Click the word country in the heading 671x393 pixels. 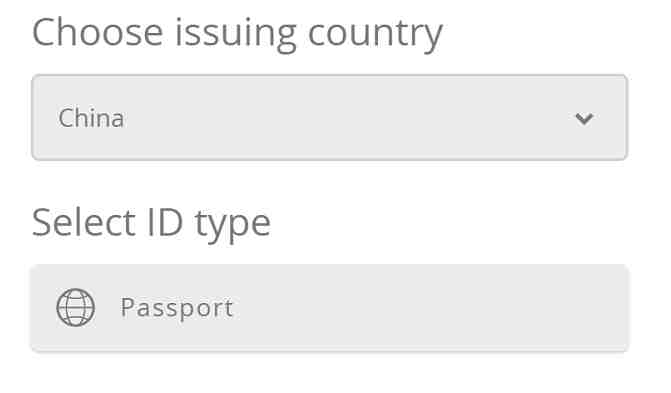[375, 35]
